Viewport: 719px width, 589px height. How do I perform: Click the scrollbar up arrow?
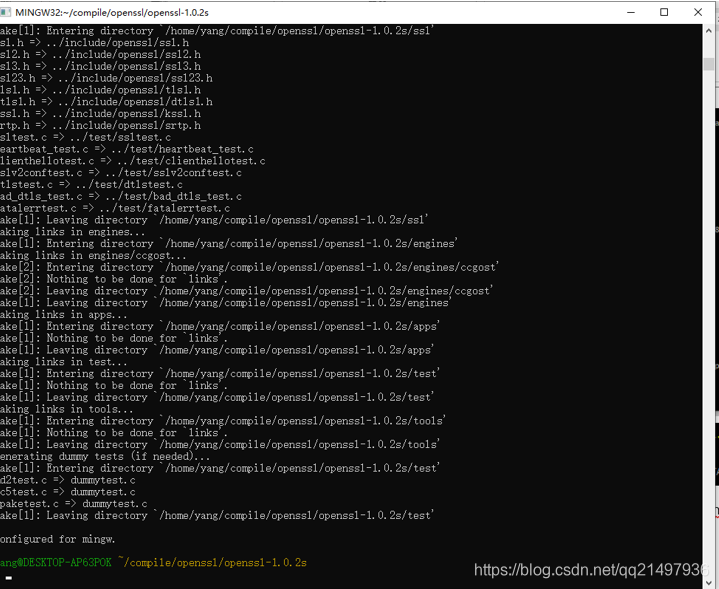coord(709,31)
